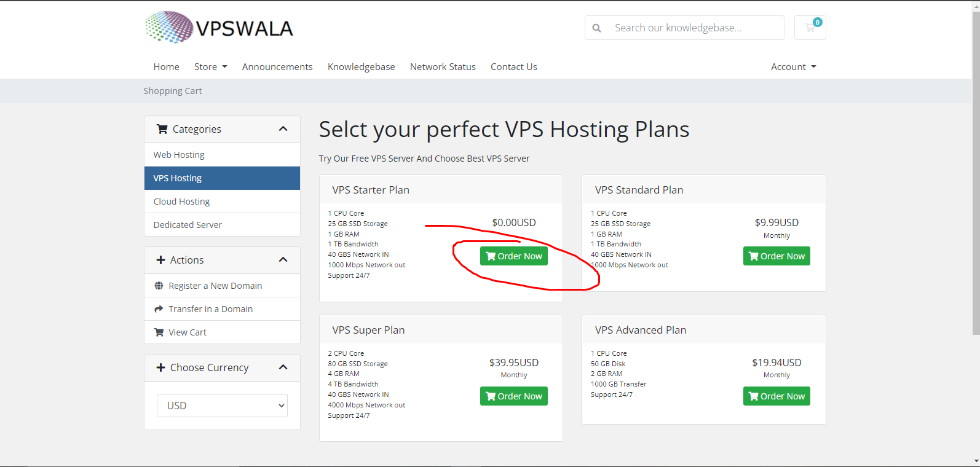Click the vertical page scrollbar
This screenshot has width=980, height=467.
[x=976, y=172]
